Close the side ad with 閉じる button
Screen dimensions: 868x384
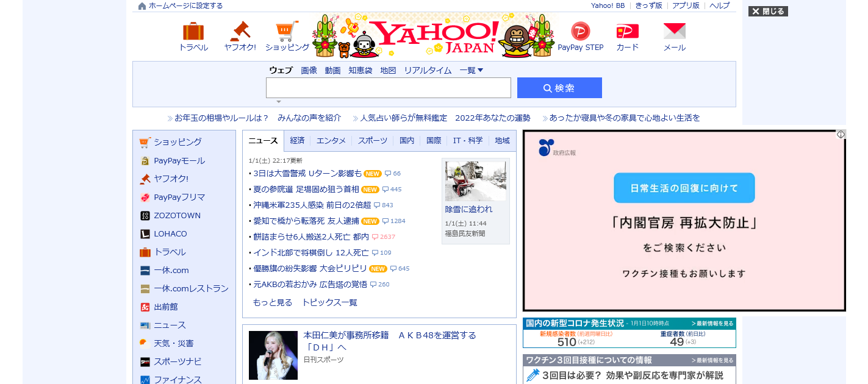click(x=768, y=11)
